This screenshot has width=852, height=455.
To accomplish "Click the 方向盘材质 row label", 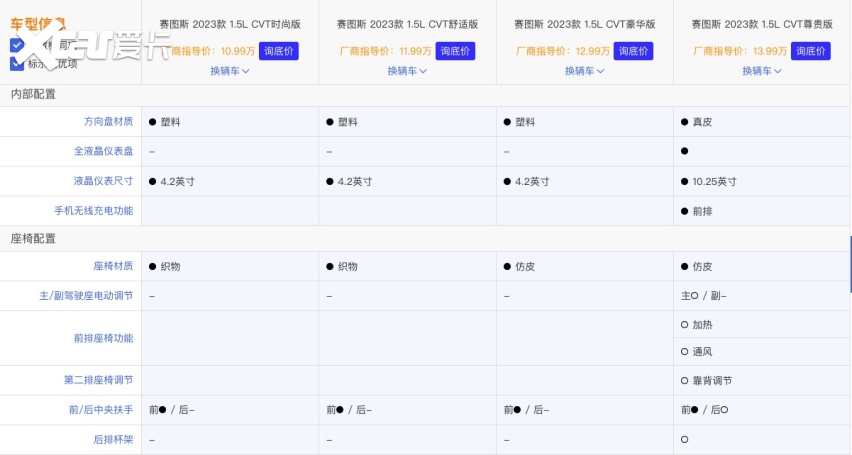I will pyautogui.click(x=108, y=122).
